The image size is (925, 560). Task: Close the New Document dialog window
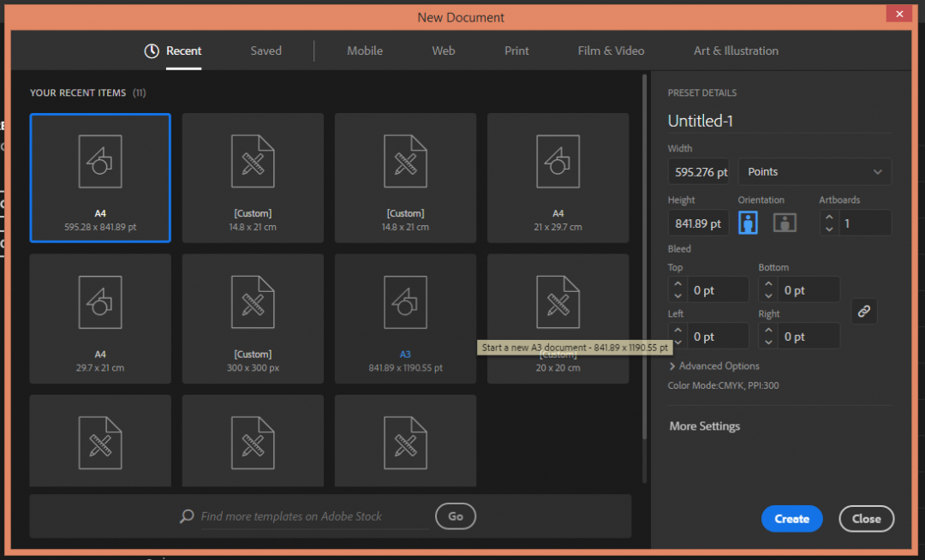coord(899,14)
